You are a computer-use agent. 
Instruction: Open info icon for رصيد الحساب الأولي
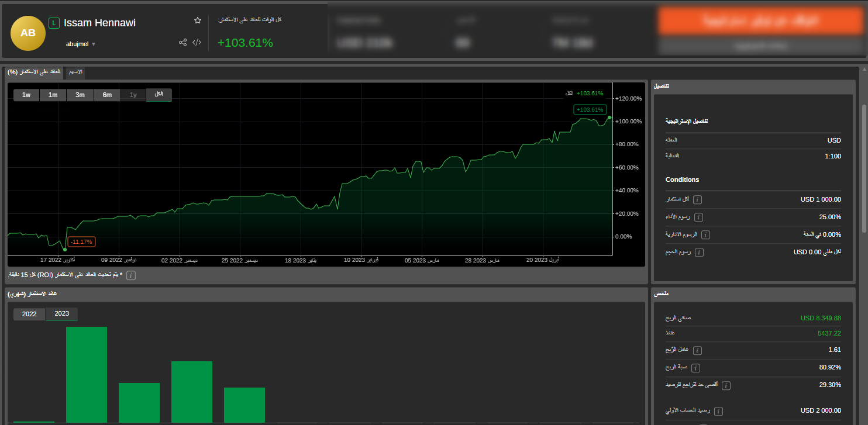pos(718,412)
